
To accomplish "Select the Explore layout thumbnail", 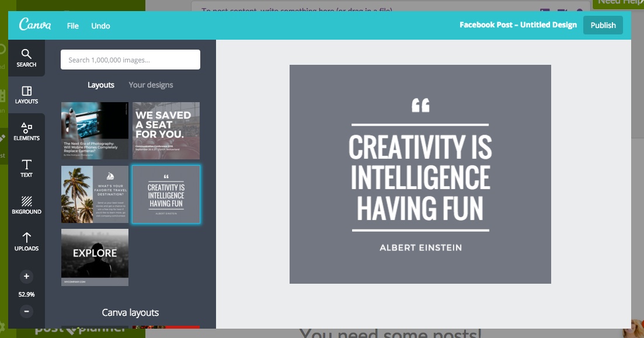I will tap(95, 257).
